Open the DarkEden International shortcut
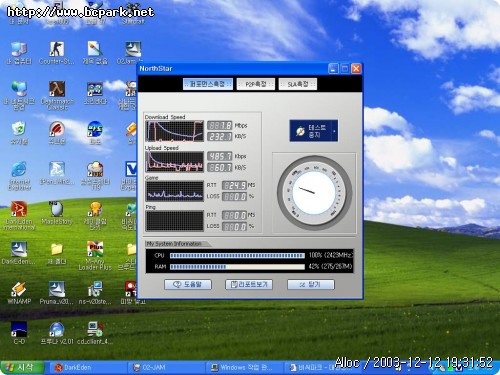This screenshot has width=500, height=375. 19,216
